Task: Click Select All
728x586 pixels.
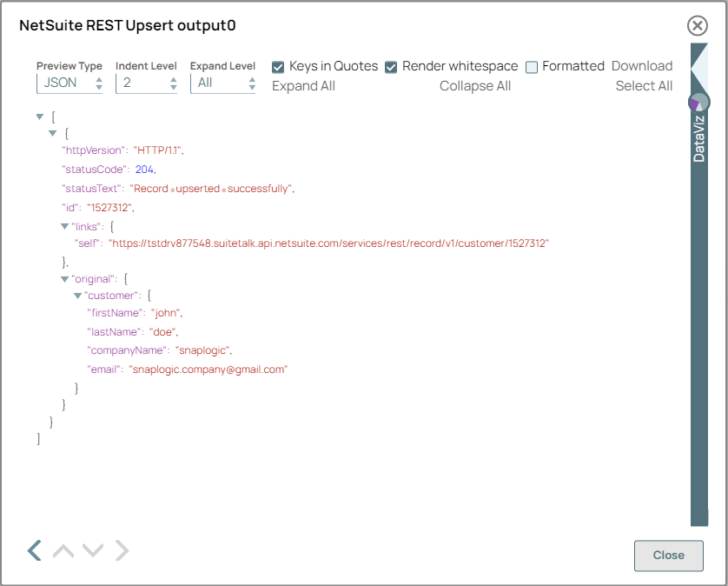Action: coord(644,85)
